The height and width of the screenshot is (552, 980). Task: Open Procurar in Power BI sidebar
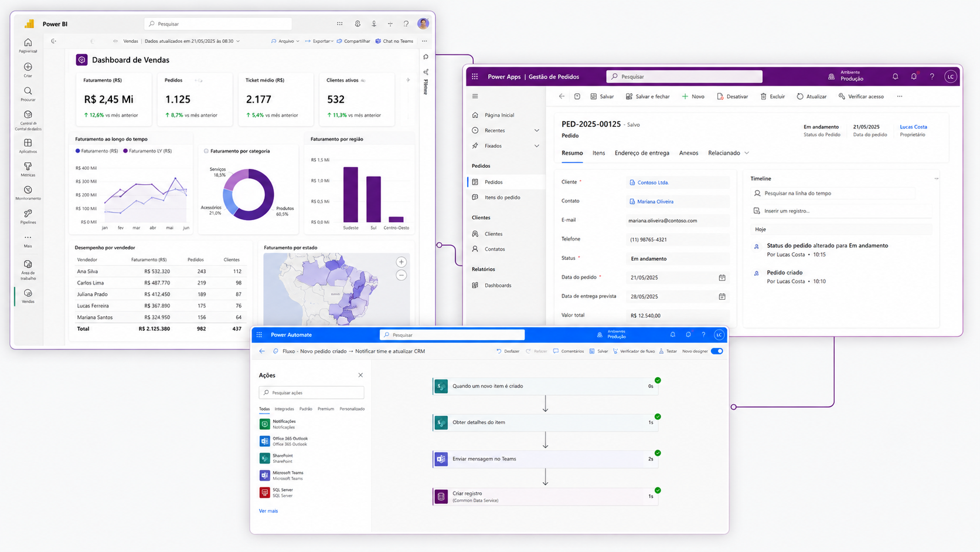pyautogui.click(x=28, y=94)
